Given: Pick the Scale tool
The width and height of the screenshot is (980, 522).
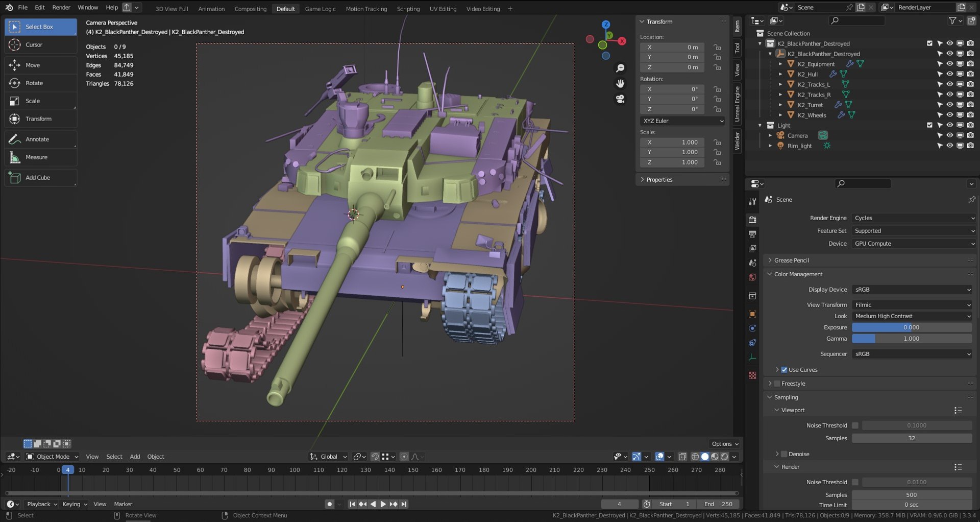Looking at the screenshot, I should (41, 101).
